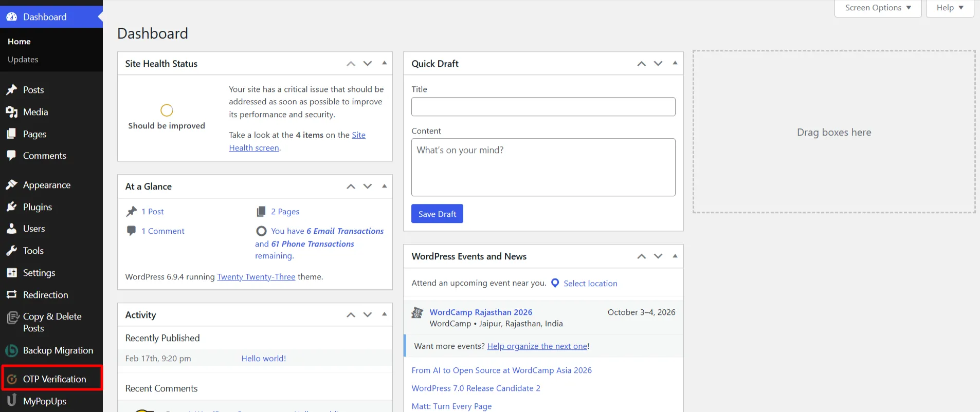Move Activity box up
Screen dimensions: 980x412
pos(351,315)
